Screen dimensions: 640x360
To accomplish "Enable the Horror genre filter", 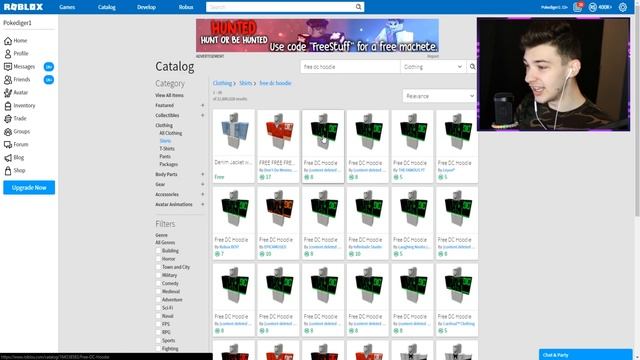I will (158, 259).
